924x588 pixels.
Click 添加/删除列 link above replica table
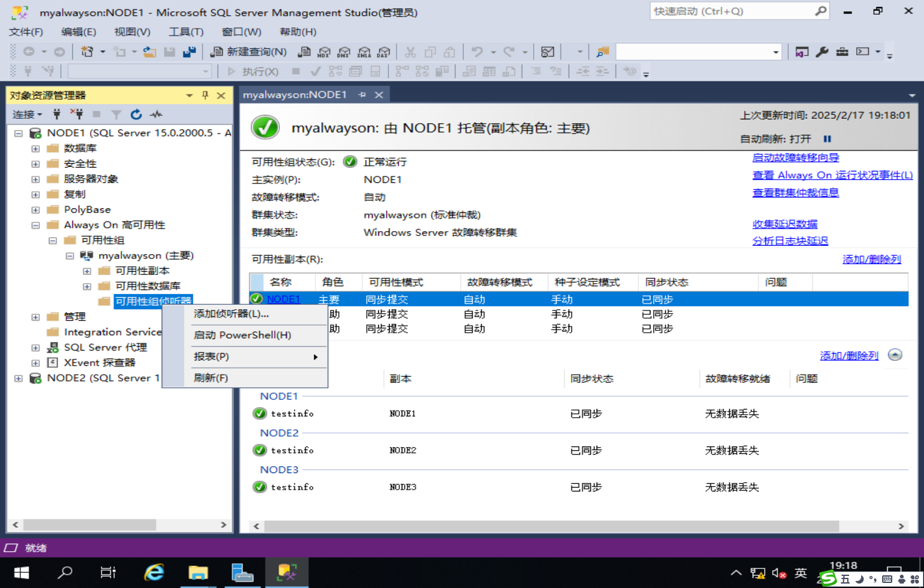[x=872, y=259]
